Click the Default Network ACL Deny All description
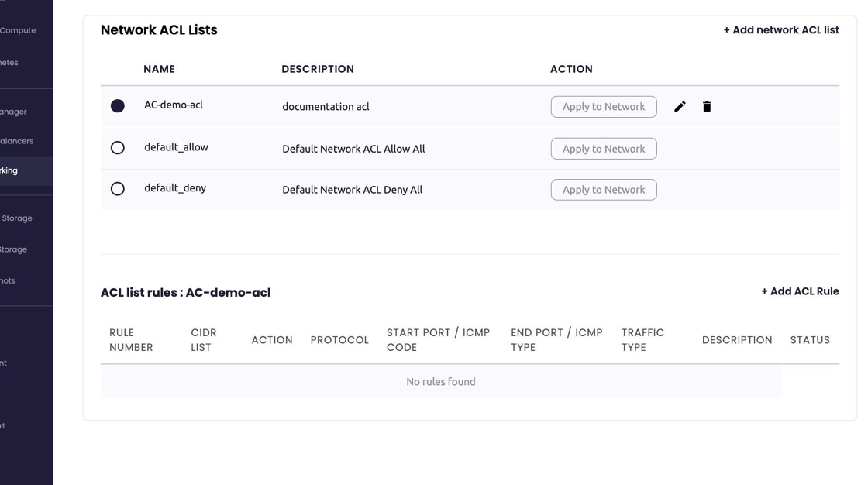 tap(352, 190)
